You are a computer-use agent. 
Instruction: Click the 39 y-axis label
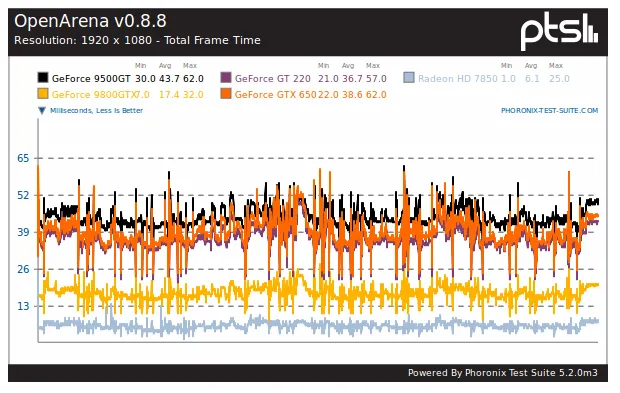point(23,232)
